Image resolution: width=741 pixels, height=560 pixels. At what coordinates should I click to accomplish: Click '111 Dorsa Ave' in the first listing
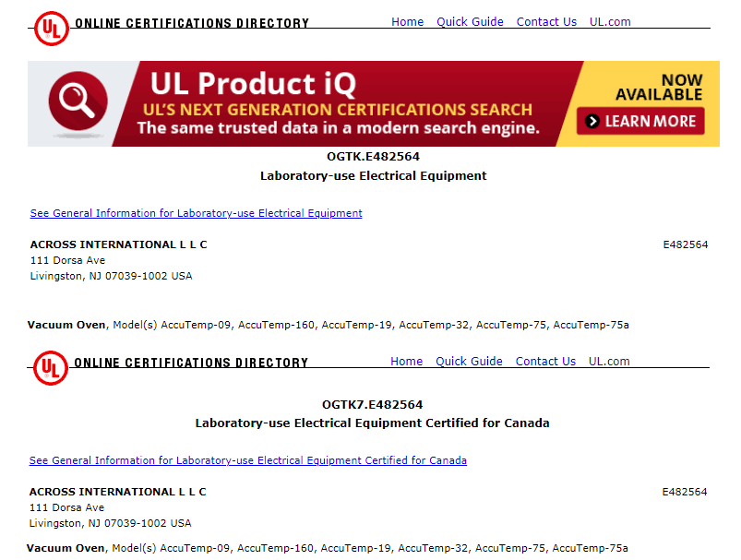[67, 260]
